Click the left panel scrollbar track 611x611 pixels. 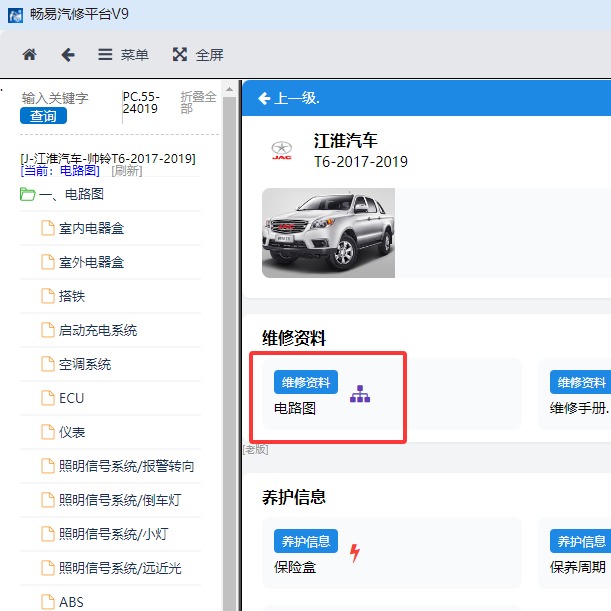pos(230,354)
